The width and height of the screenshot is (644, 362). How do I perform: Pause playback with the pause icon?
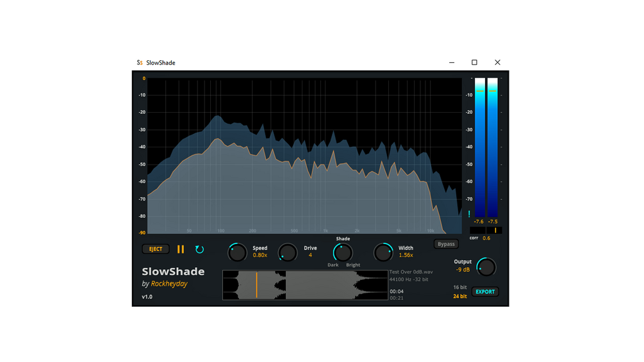click(x=181, y=249)
